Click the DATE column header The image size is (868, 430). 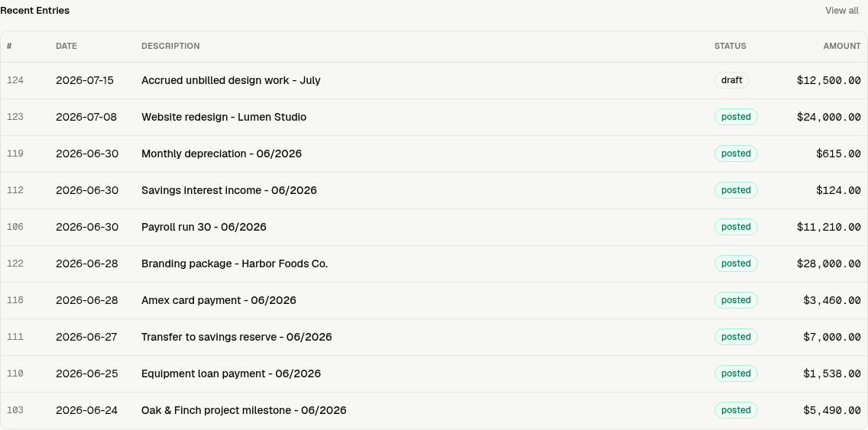(x=66, y=46)
